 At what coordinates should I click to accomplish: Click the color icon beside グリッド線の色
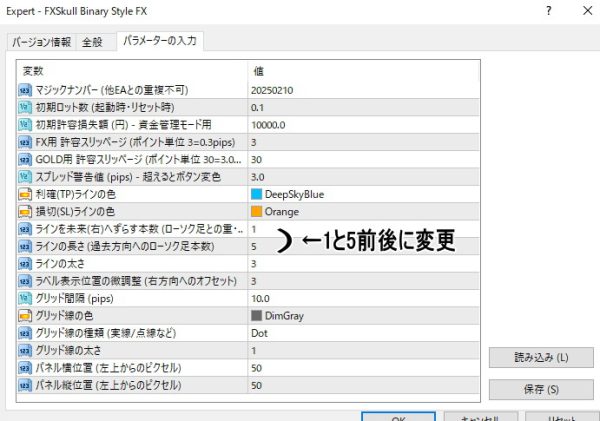tap(25, 315)
